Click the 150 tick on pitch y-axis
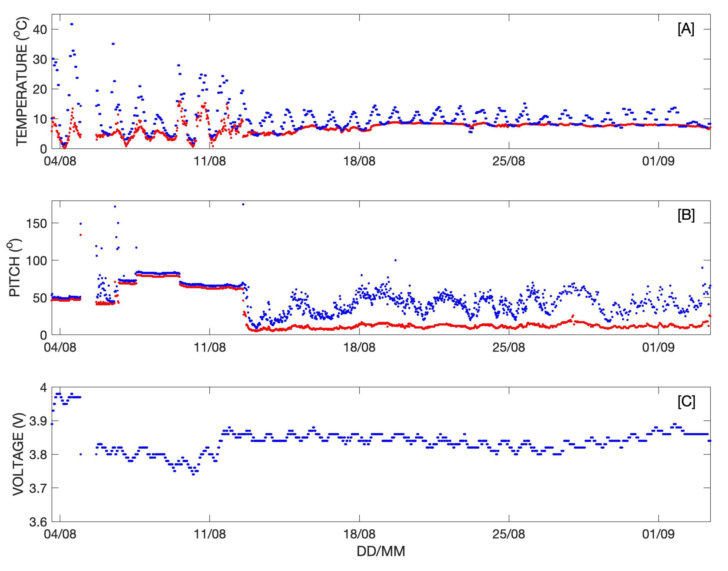Viewport: 728px width, 571px height. click(37, 223)
